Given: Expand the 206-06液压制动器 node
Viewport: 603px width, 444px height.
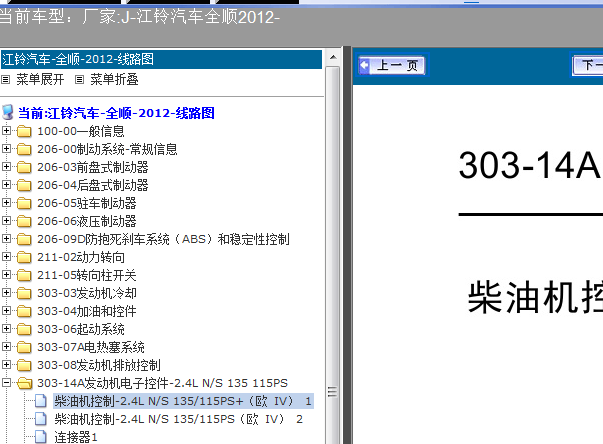Looking at the screenshot, I should (6, 221).
